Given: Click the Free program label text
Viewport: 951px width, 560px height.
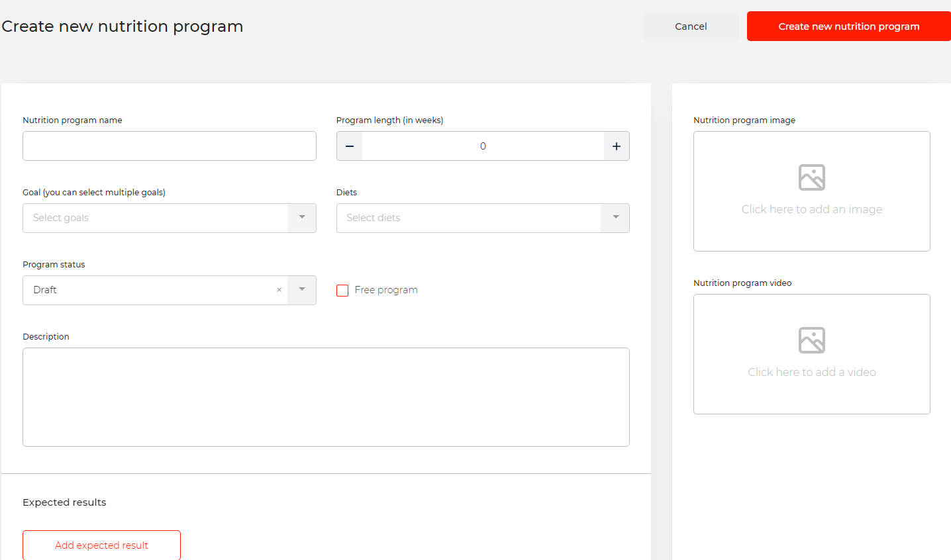Looking at the screenshot, I should coord(386,290).
